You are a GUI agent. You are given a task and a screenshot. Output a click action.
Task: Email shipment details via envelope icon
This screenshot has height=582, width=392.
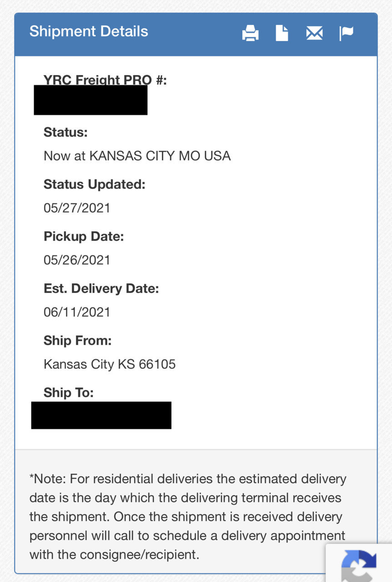click(x=314, y=33)
